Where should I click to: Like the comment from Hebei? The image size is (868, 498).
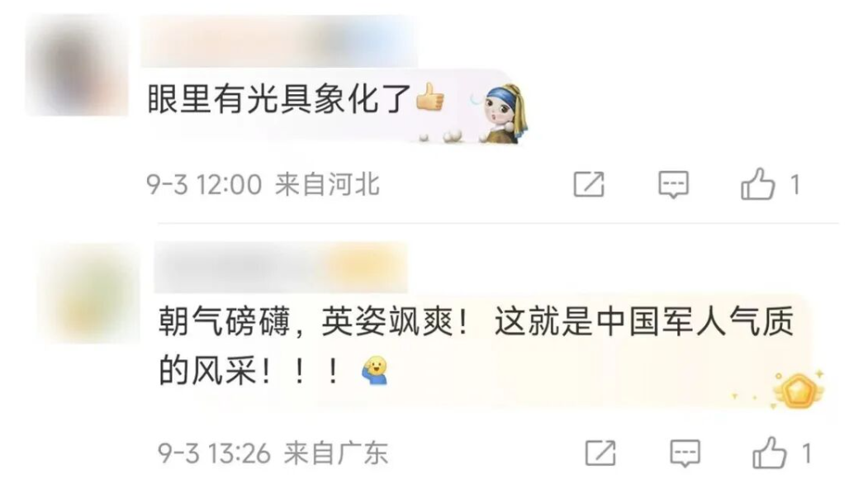pos(757,183)
